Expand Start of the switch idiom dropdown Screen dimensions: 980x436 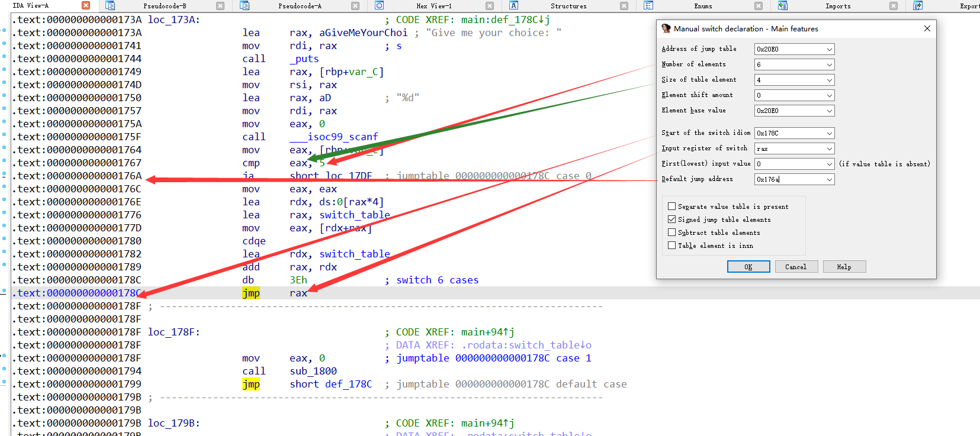point(830,133)
